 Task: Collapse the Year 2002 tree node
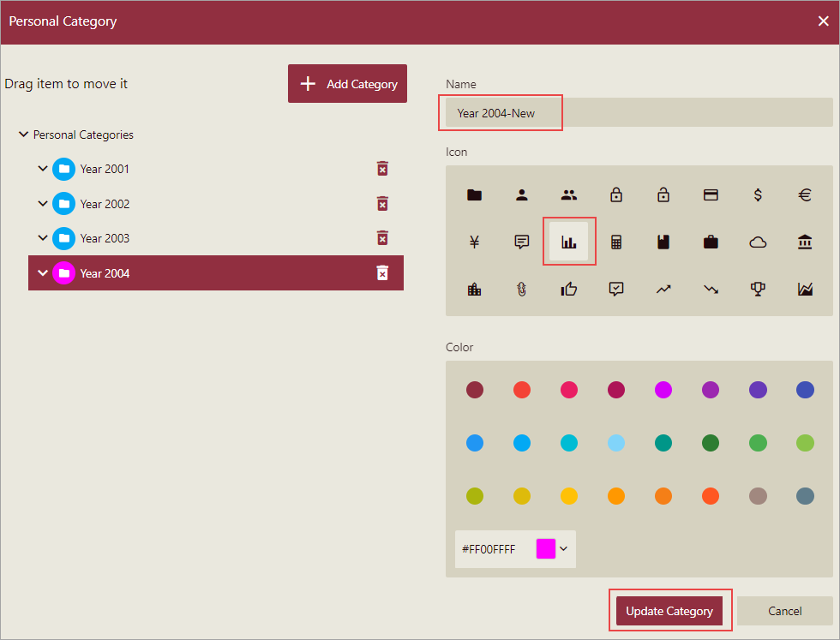(43, 203)
